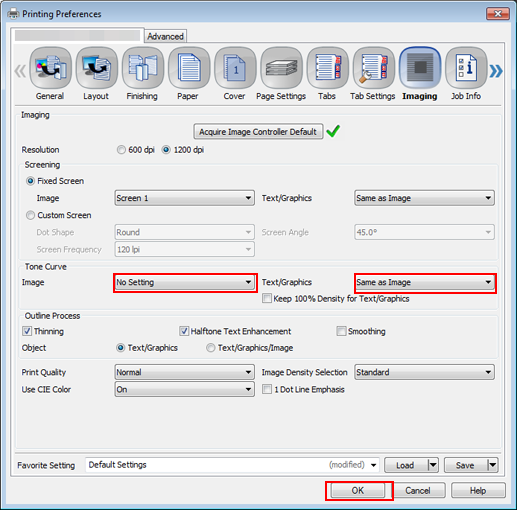Image resolution: width=517 pixels, height=510 pixels.
Task: Open Screening Text/Graphics dropdown
Action: point(424,198)
